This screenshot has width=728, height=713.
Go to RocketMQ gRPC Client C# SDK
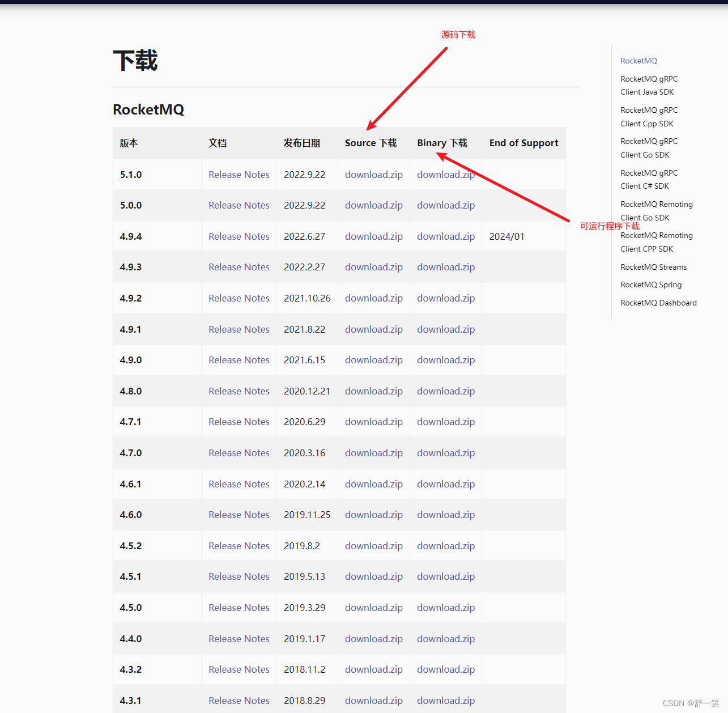click(x=649, y=180)
